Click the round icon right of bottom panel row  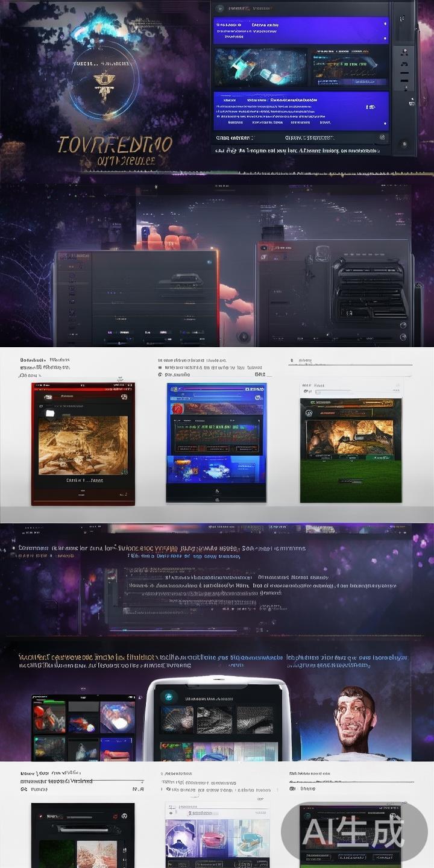tap(381, 137)
